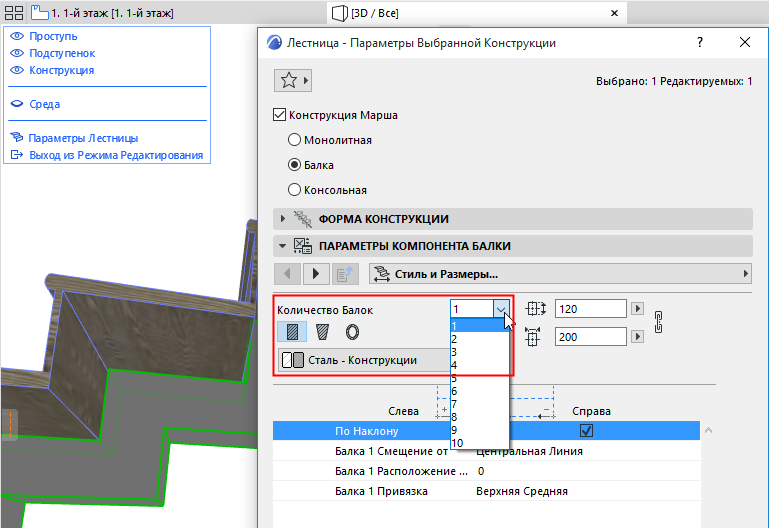The image size is (769, 528).
Task: Open arrow next to 120 field
Action: click(637, 309)
